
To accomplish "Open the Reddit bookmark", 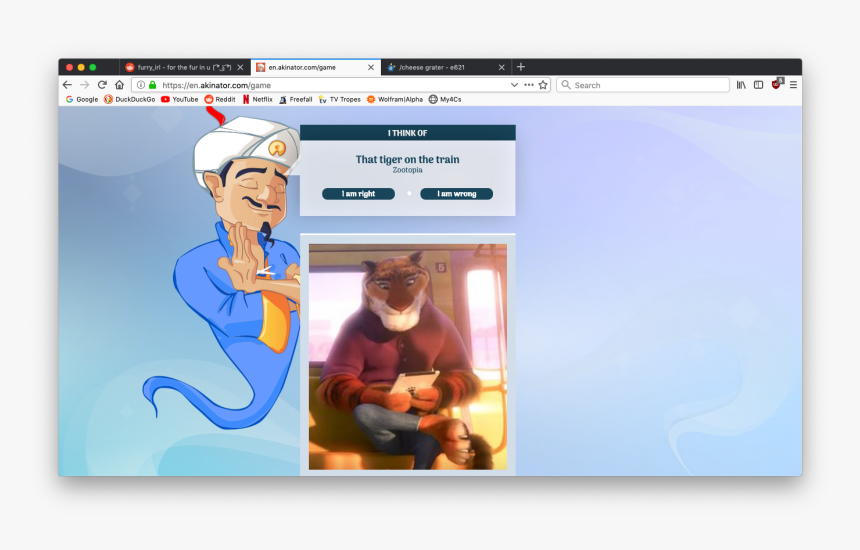I will [220, 99].
